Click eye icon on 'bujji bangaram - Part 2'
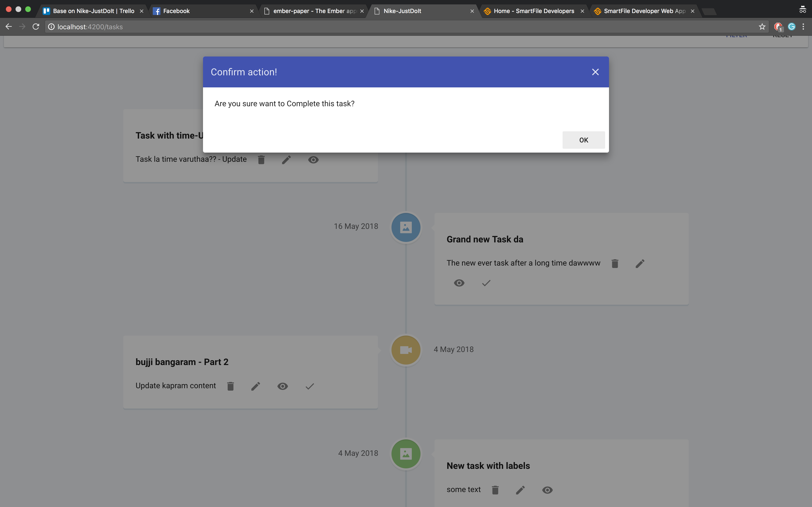The height and width of the screenshot is (507, 812). coord(283,386)
